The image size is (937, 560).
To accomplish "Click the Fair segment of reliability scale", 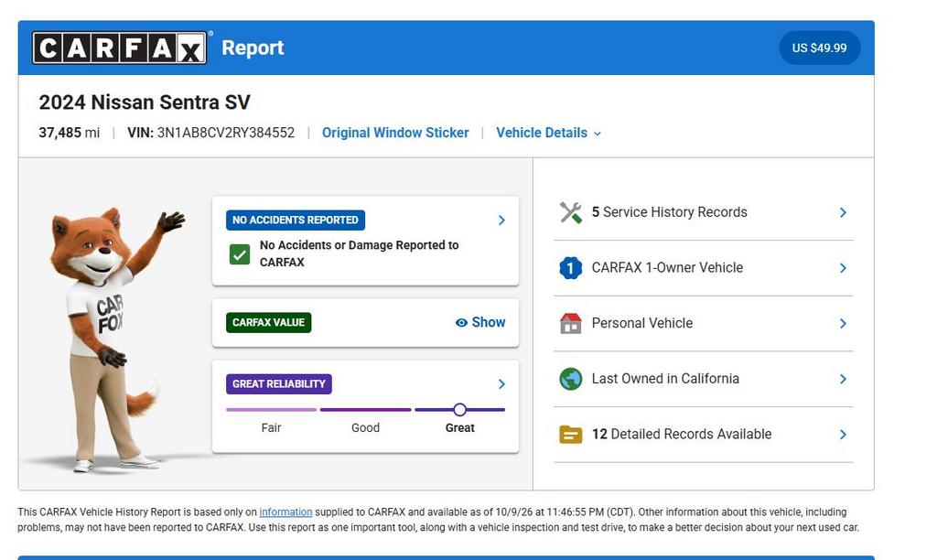I will click(271, 410).
